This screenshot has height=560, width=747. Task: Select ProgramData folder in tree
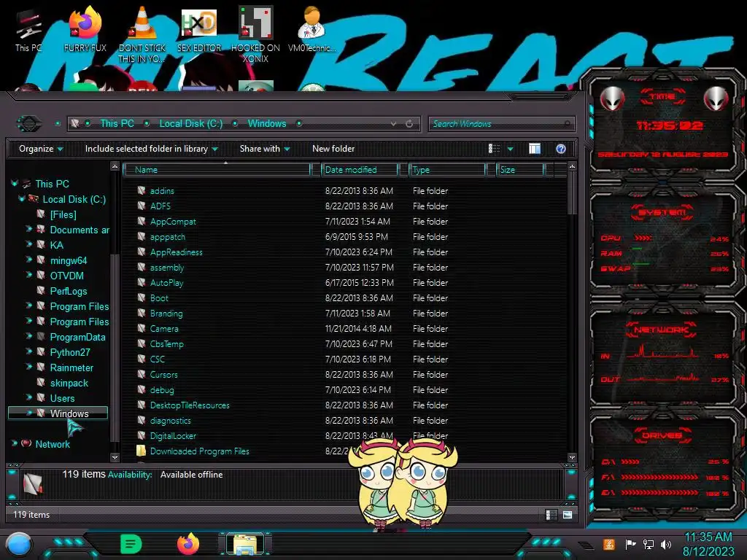coord(77,337)
